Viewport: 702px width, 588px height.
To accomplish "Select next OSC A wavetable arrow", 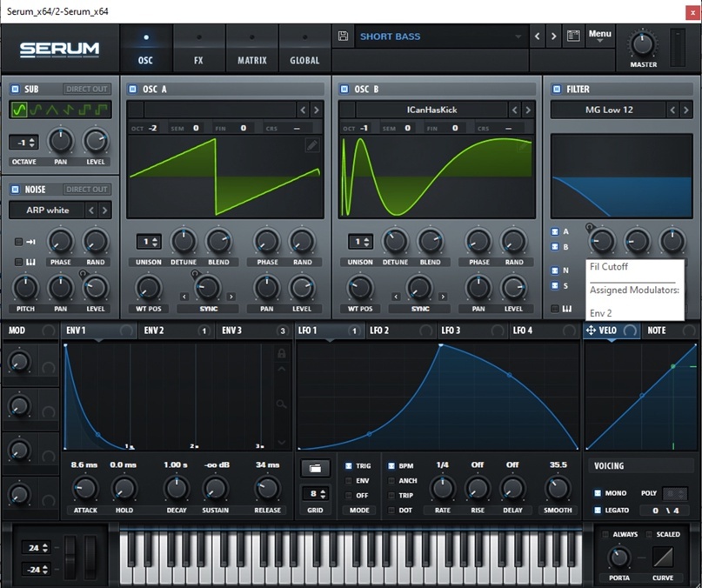I will pyautogui.click(x=316, y=110).
